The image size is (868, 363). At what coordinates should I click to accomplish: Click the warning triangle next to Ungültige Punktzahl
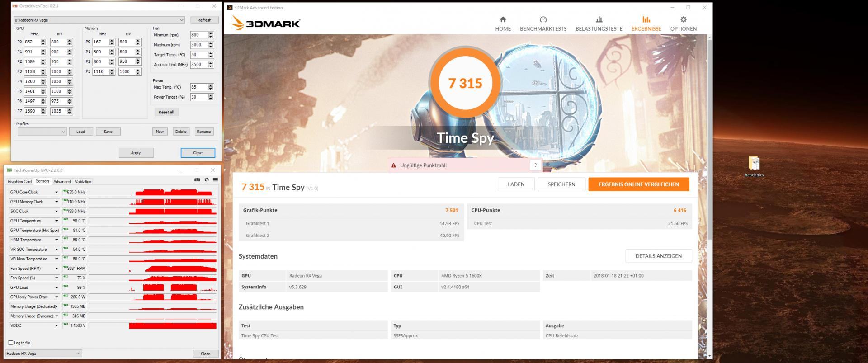click(393, 165)
